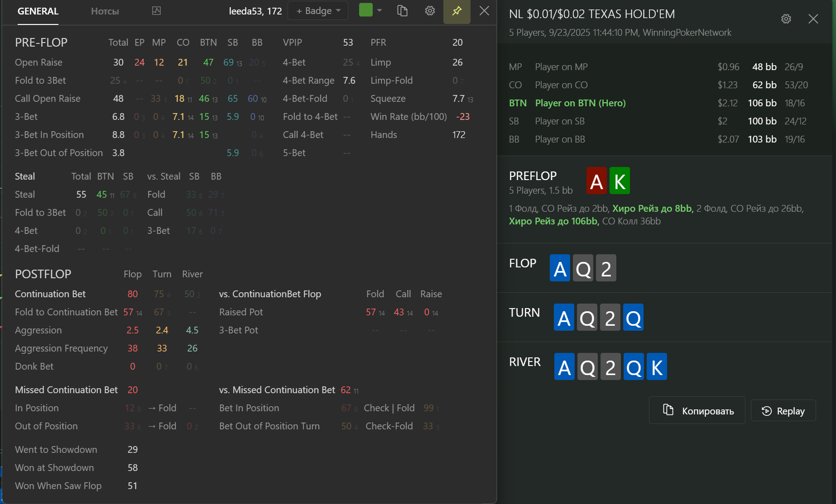Open popup settings gear icon
This screenshot has width=836, height=504.
[x=430, y=11]
